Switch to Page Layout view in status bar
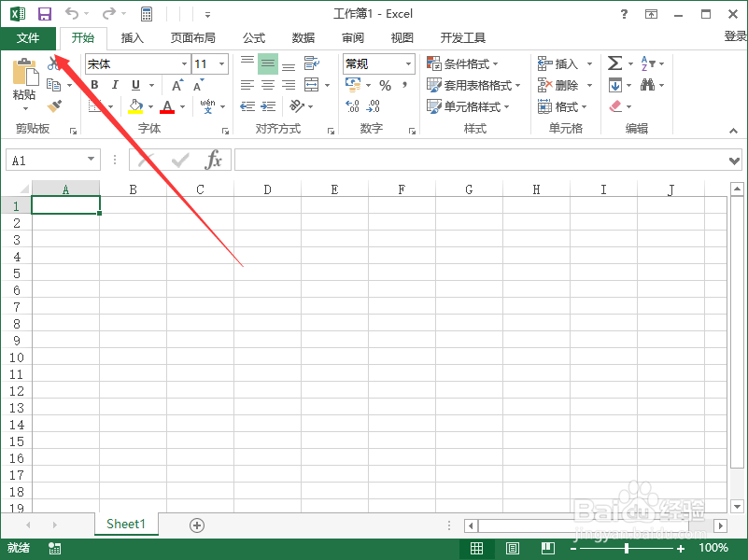 pos(512,548)
